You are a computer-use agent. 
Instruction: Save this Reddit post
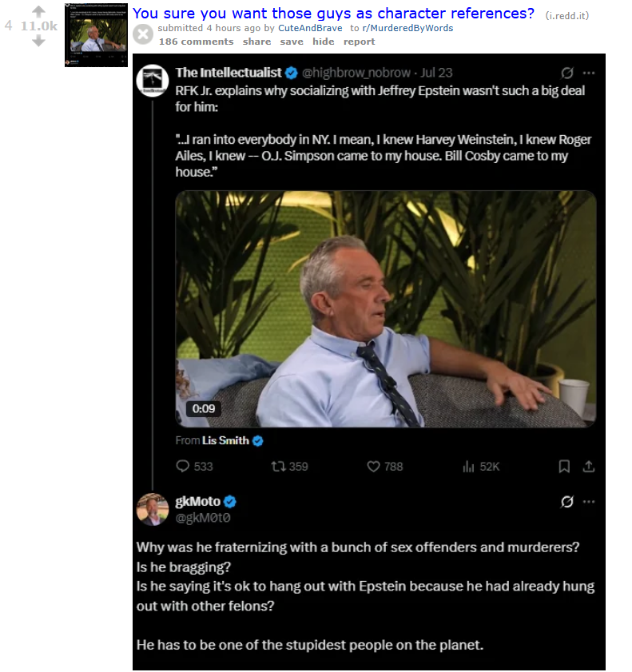[292, 42]
